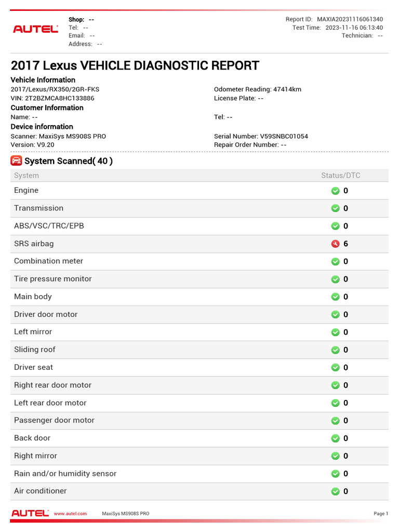
Task: Select the ABS/VSC/TRC/EPB row
Action: click(x=199, y=226)
